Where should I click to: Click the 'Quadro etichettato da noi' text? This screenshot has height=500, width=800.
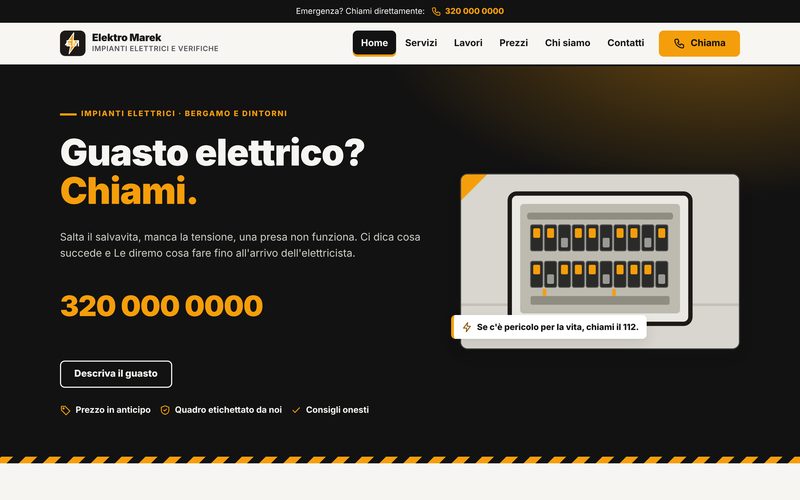(228, 410)
